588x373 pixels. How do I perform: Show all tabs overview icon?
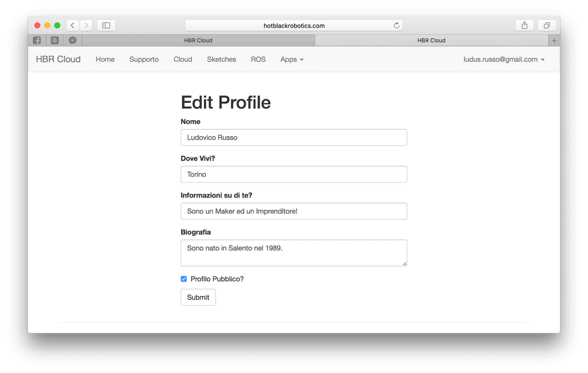pos(547,25)
